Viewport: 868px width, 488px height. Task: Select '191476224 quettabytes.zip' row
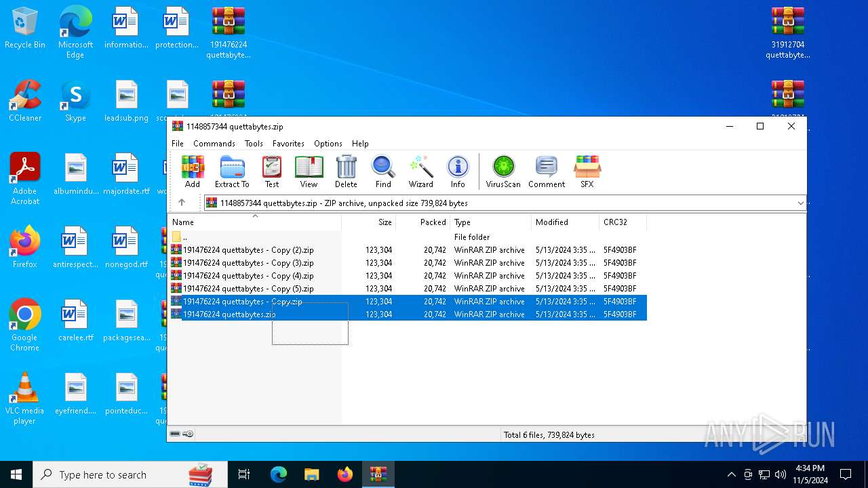(x=407, y=314)
